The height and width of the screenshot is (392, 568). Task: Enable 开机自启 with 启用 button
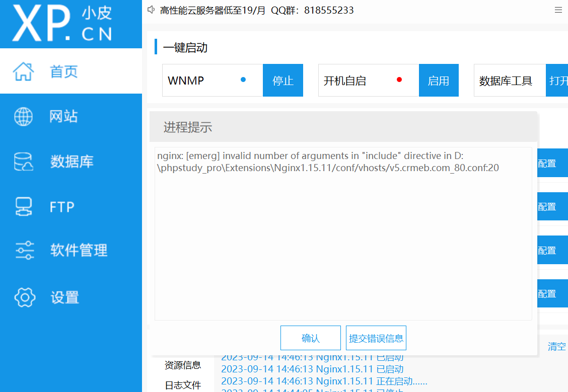pos(439,81)
